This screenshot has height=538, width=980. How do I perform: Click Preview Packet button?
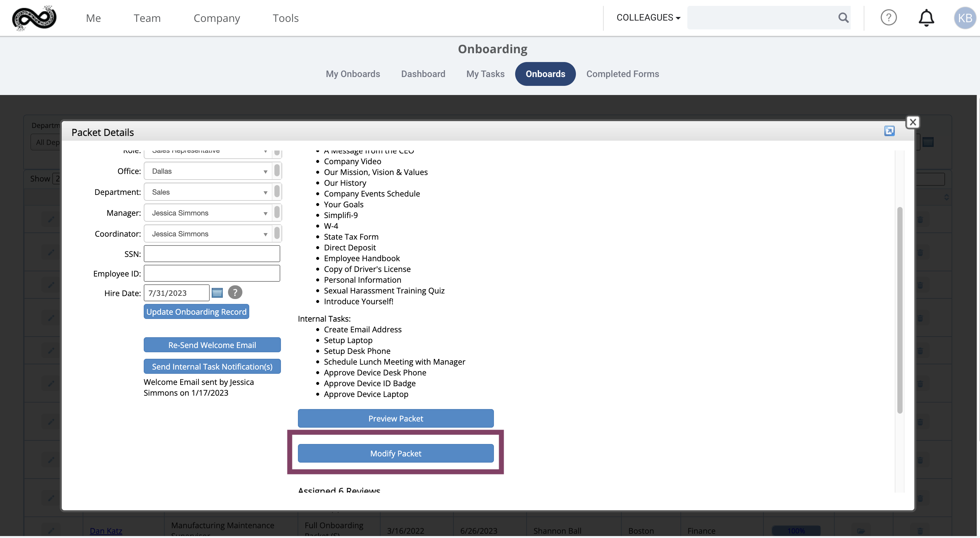tap(396, 418)
